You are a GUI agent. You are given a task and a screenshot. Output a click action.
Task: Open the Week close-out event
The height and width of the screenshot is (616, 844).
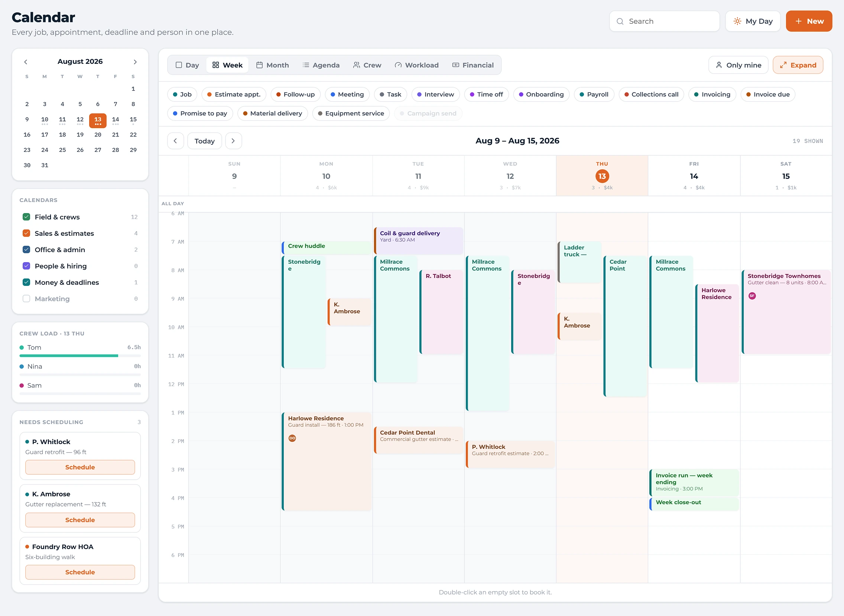click(x=694, y=504)
